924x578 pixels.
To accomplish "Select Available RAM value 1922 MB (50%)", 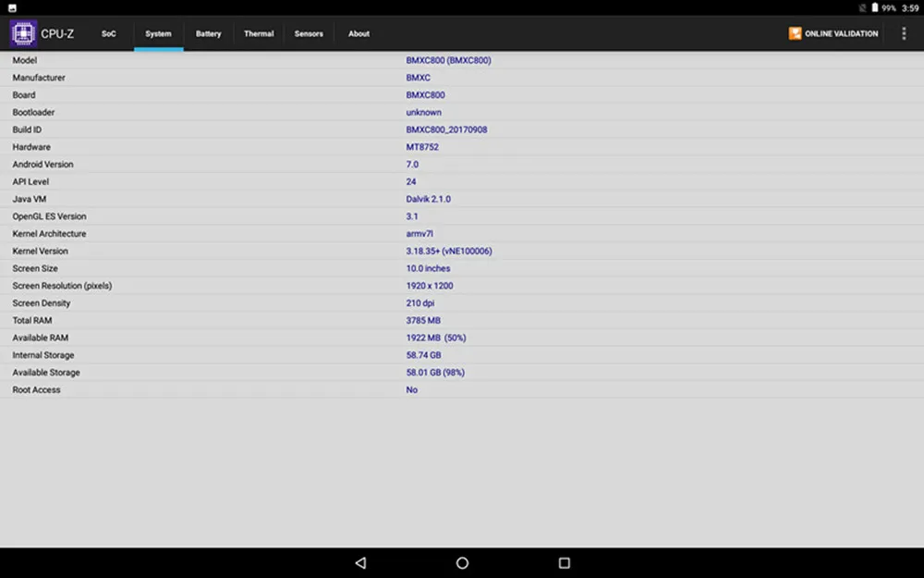I will [436, 338].
